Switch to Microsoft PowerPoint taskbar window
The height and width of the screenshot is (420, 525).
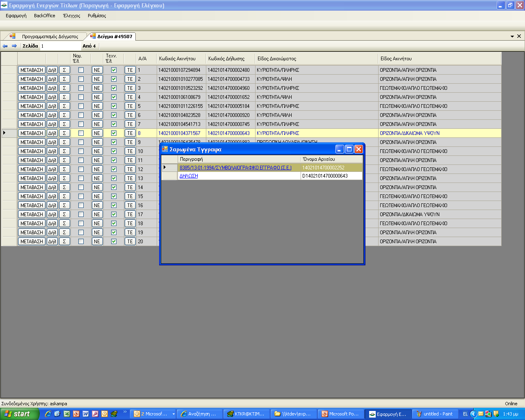pos(340,414)
